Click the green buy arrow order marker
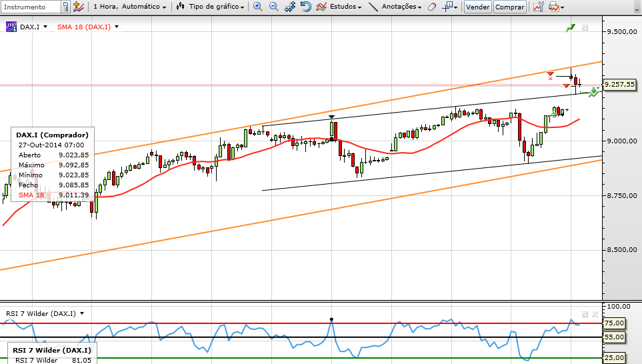 (594, 92)
